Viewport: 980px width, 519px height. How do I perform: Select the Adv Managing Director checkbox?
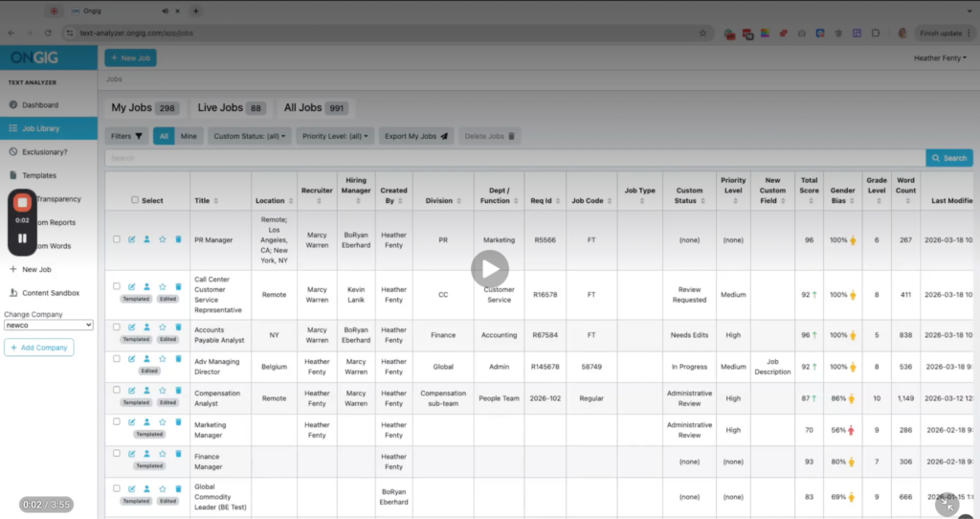116,358
